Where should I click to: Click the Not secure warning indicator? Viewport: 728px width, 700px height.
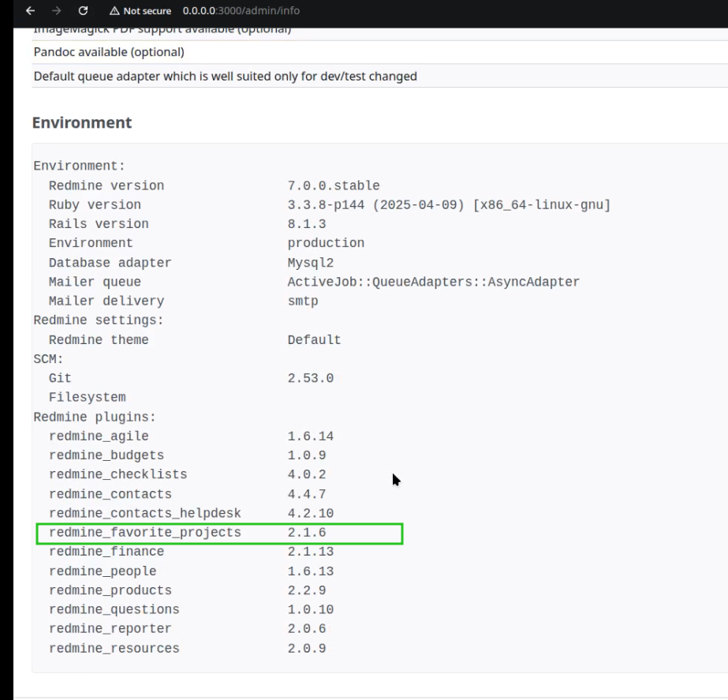pyautogui.click(x=140, y=11)
